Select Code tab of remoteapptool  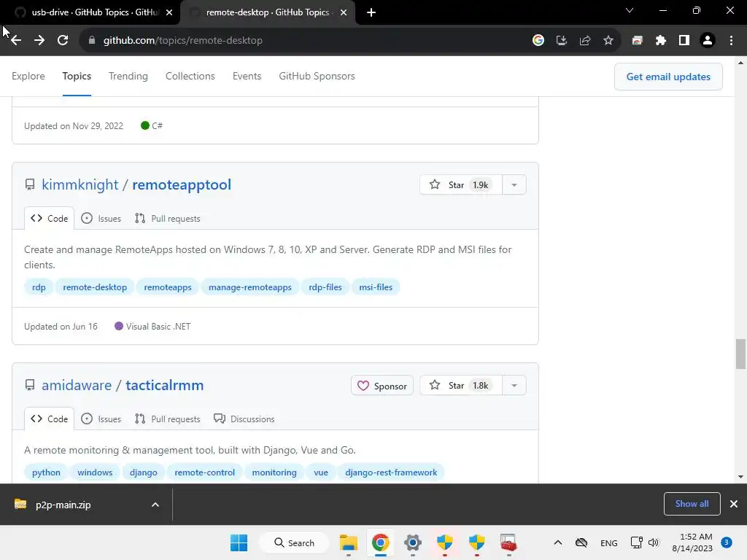[50, 219]
